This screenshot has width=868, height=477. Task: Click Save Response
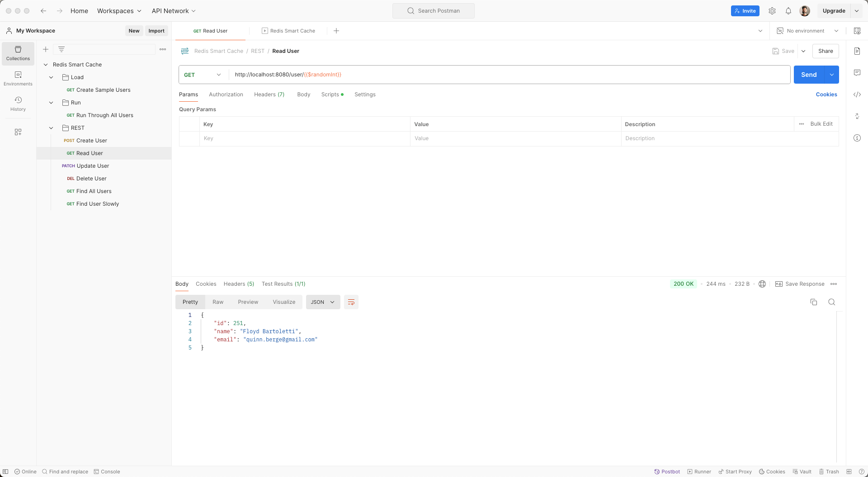pyautogui.click(x=800, y=284)
